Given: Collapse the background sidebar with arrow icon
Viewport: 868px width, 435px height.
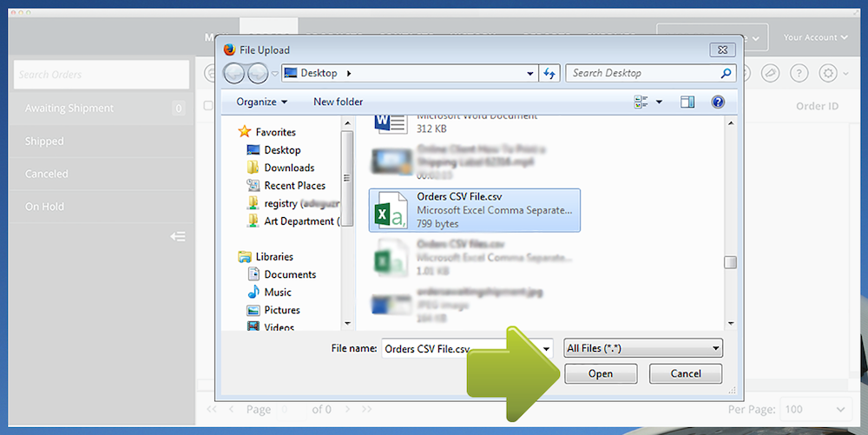Looking at the screenshot, I should [178, 237].
